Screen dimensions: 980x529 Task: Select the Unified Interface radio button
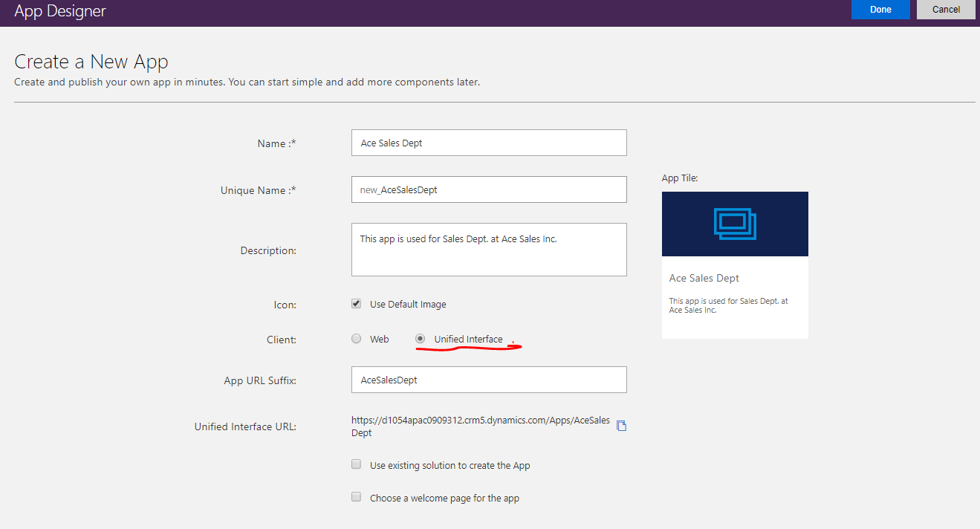click(421, 339)
